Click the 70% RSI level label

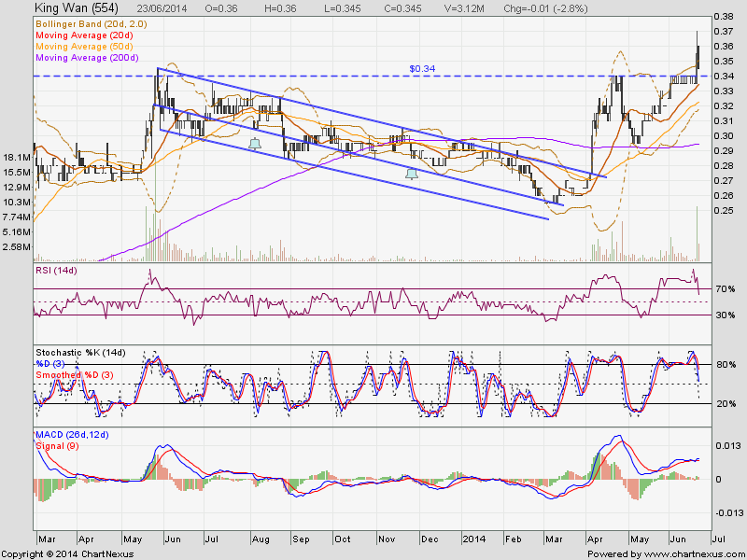point(725,289)
